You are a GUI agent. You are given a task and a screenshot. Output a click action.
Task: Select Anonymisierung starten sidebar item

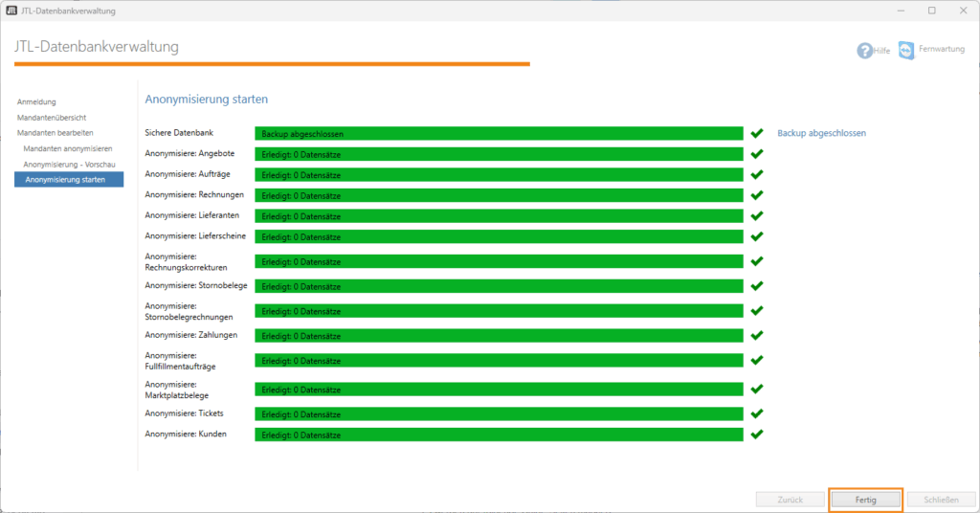65,179
